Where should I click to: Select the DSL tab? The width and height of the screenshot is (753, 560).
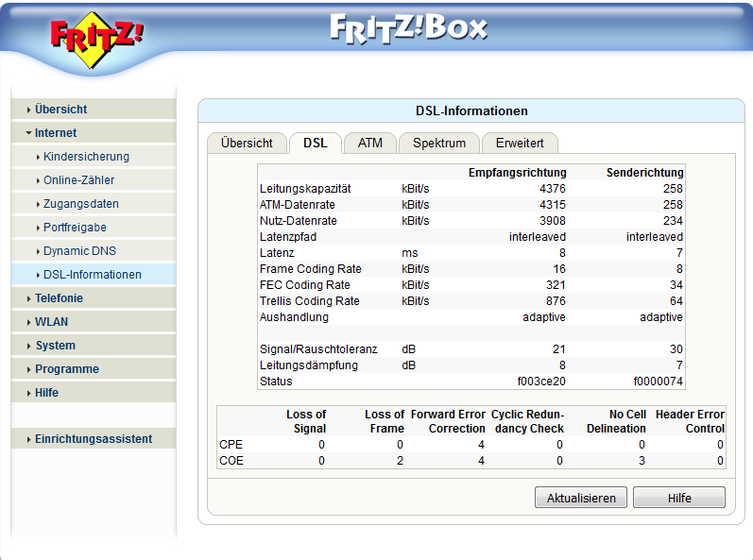pyautogui.click(x=316, y=143)
